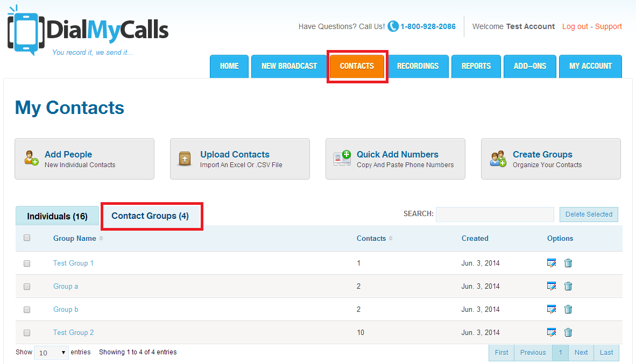Open the Group b link

(66, 309)
